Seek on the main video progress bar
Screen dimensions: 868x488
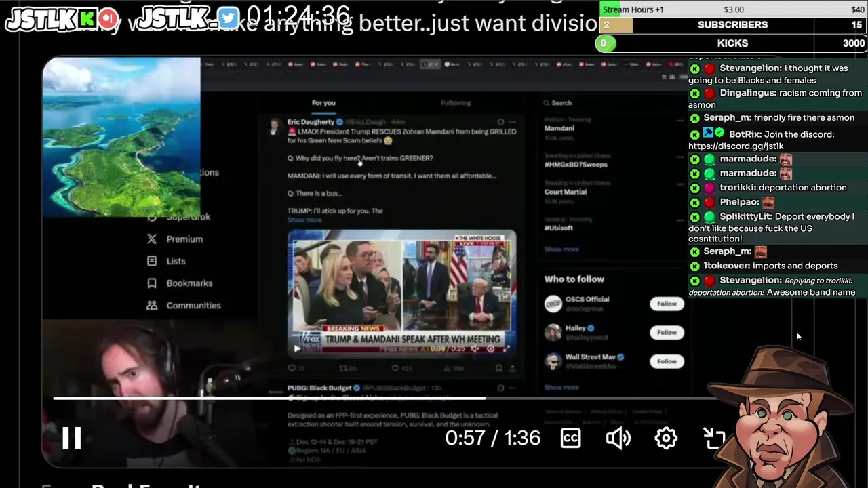click(387, 399)
